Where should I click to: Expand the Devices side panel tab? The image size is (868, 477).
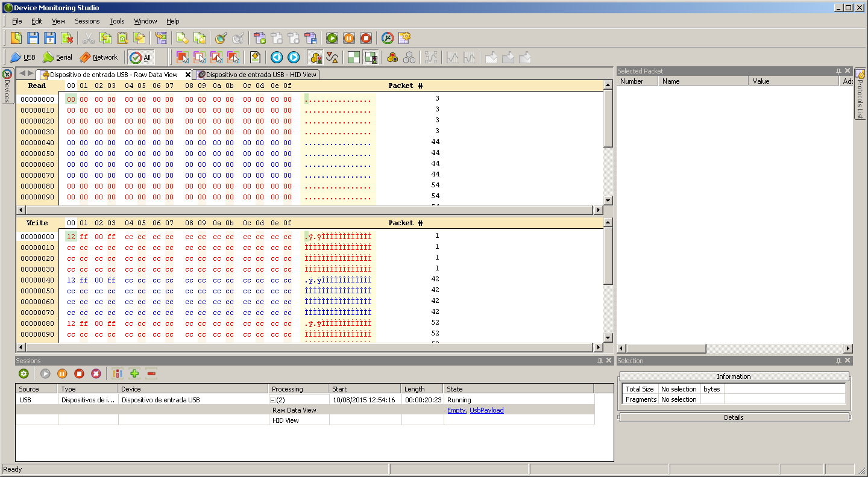tap(7, 86)
